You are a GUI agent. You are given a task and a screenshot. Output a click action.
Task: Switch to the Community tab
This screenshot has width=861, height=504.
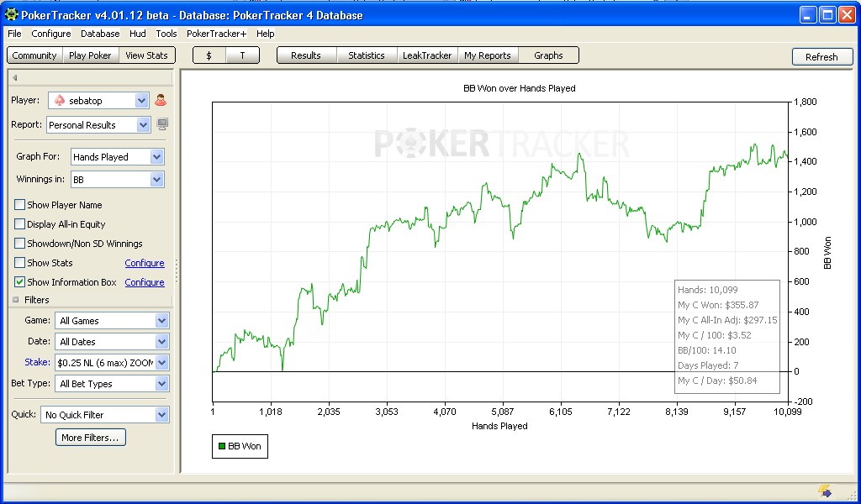tap(34, 55)
